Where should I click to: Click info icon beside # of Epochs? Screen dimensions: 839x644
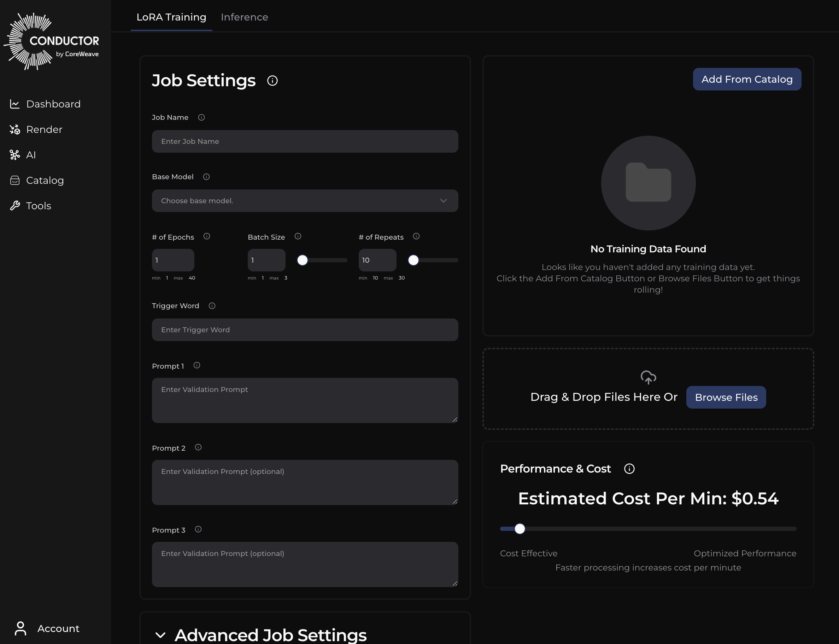pyautogui.click(x=207, y=236)
